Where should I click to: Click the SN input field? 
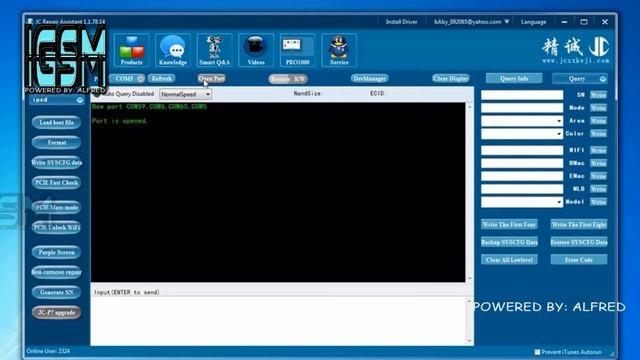[522, 95]
